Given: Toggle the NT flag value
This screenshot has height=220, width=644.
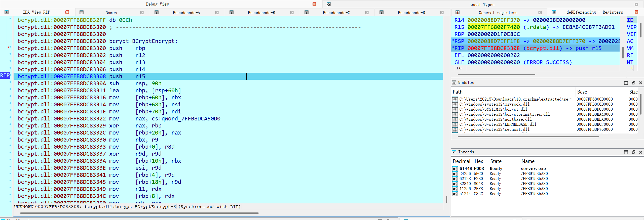Looking at the screenshot, I should 630,62.
